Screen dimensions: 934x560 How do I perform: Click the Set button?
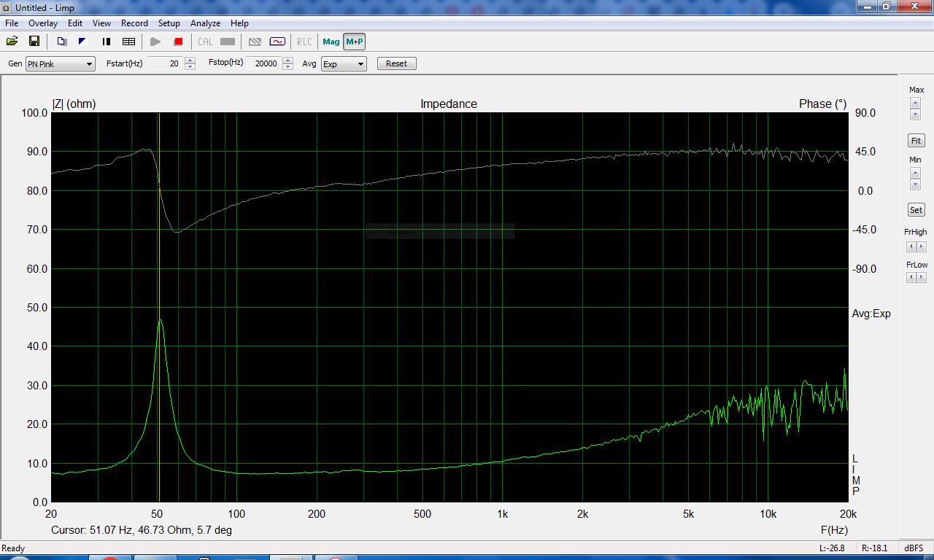coord(916,210)
